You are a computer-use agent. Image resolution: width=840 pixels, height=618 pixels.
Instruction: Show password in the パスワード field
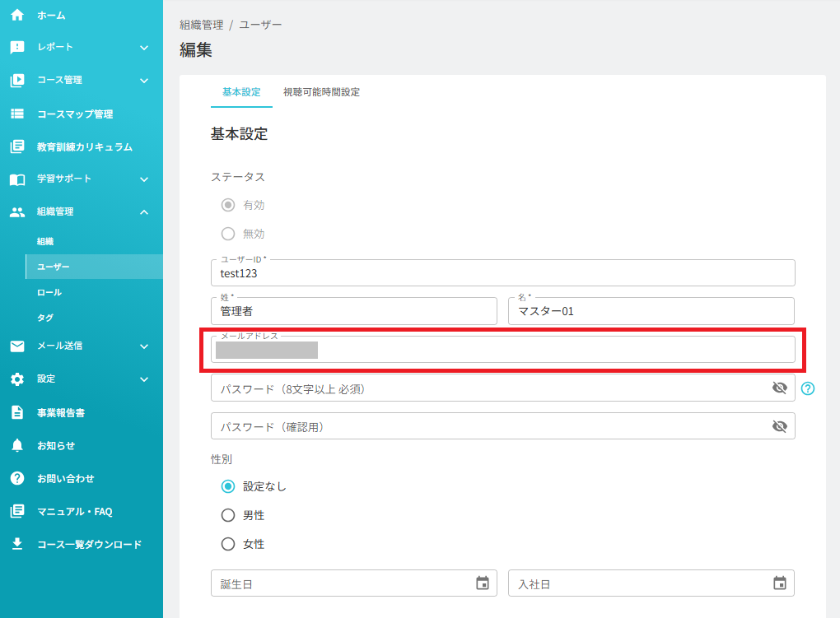[x=779, y=388]
